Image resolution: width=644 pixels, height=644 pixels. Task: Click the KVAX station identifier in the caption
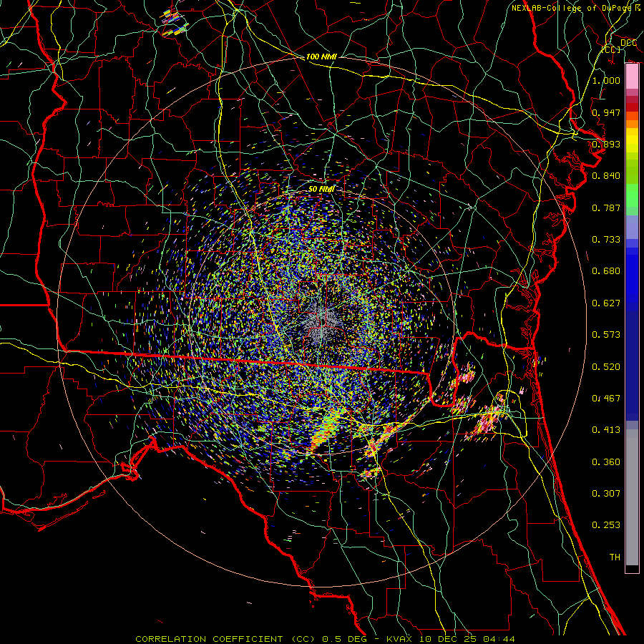tap(399, 639)
